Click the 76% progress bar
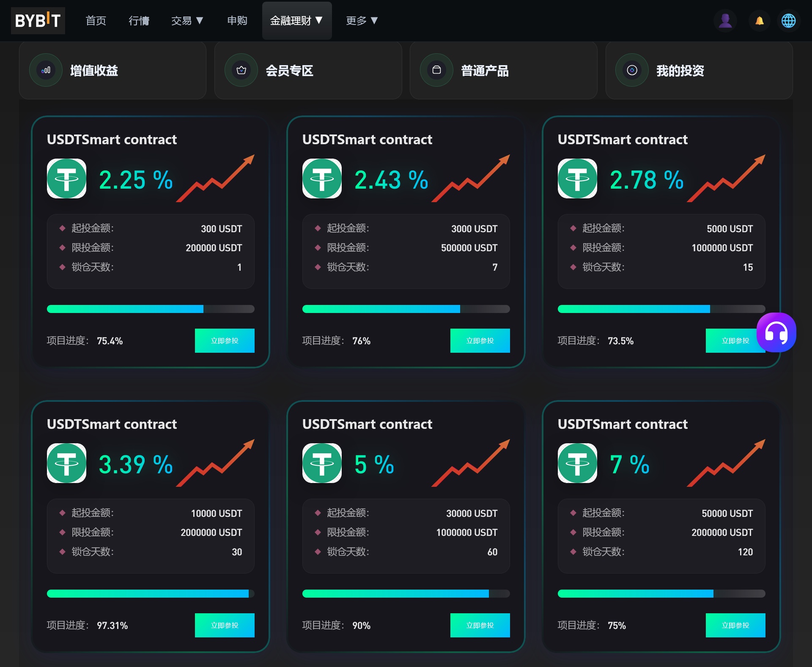This screenshot has height=667, width=812. pyautogui.click(x=406, y=309)
